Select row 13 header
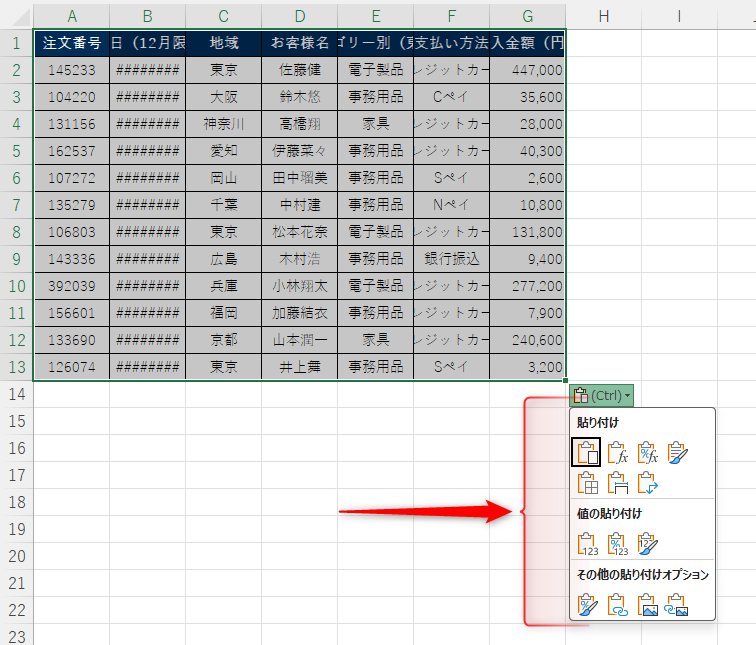Screen dimensions: 756x645 pyautogui.click(x=16, y=367)
